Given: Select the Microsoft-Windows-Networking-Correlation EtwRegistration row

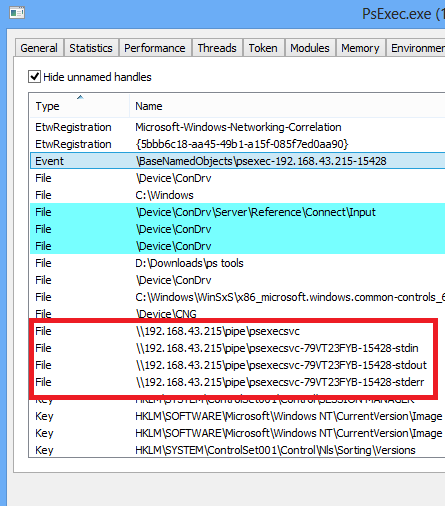Looking at the screenshot, I should 237,127.
